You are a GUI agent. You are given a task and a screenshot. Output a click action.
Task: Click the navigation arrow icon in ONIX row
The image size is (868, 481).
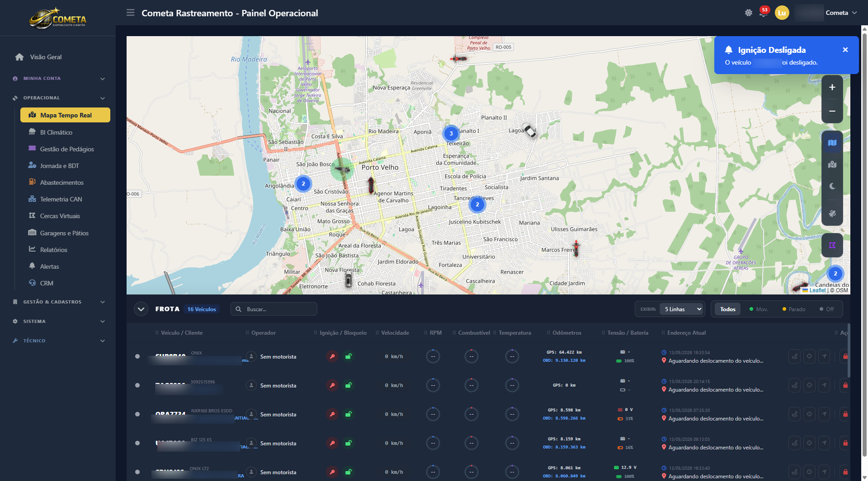tap(824, 356)
